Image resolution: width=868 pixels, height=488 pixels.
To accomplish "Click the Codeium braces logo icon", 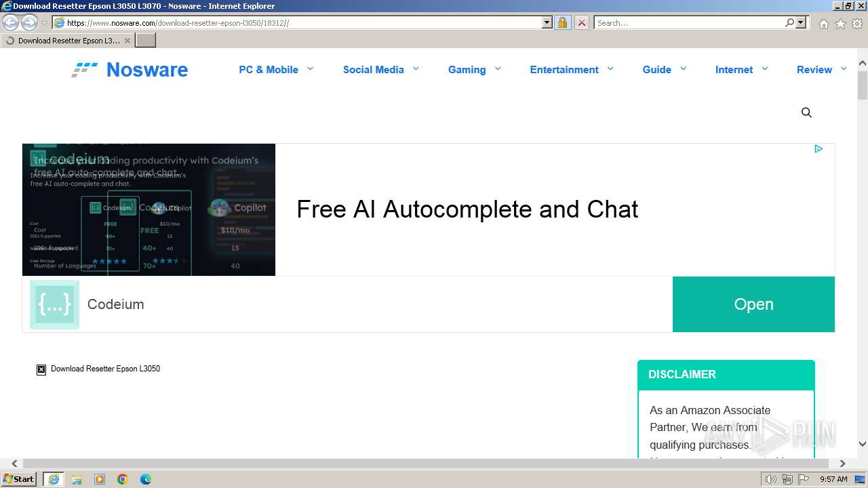I will click(x=54, y=304).
